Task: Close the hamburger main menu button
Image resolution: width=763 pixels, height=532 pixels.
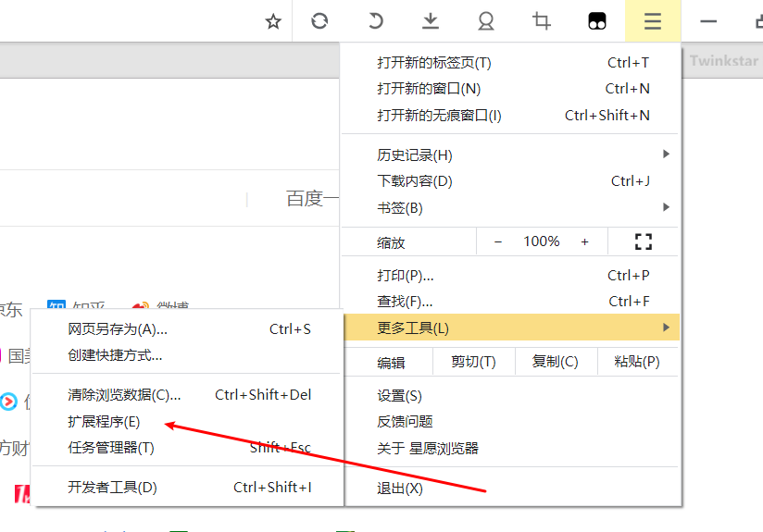Action: (653, 21)
